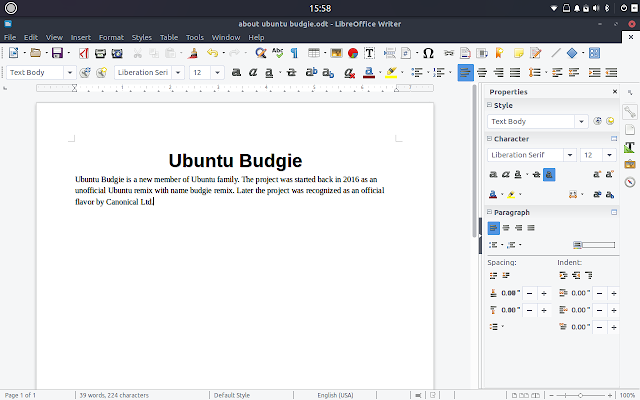Open sidebar font name dropdown
This screenshot has height=400, width=640.
pyautogui.click(x=570, y=155)
